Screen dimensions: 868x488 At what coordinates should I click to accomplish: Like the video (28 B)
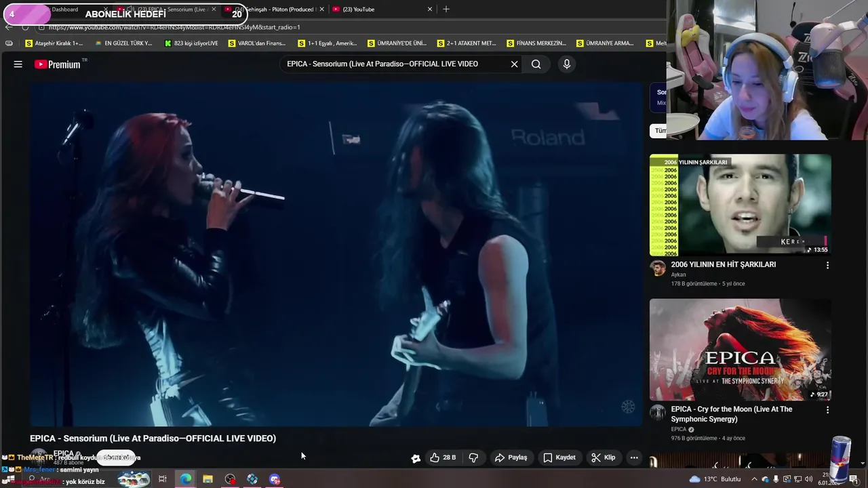pos(443,457)
